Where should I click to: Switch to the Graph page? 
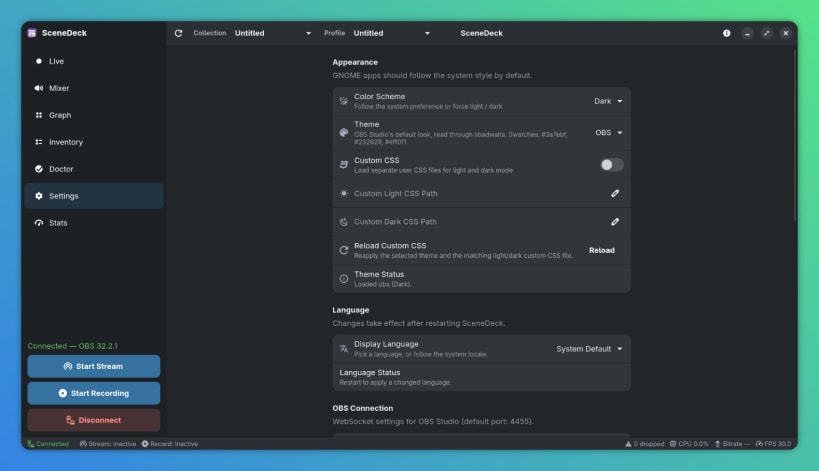tap(94, 115)
